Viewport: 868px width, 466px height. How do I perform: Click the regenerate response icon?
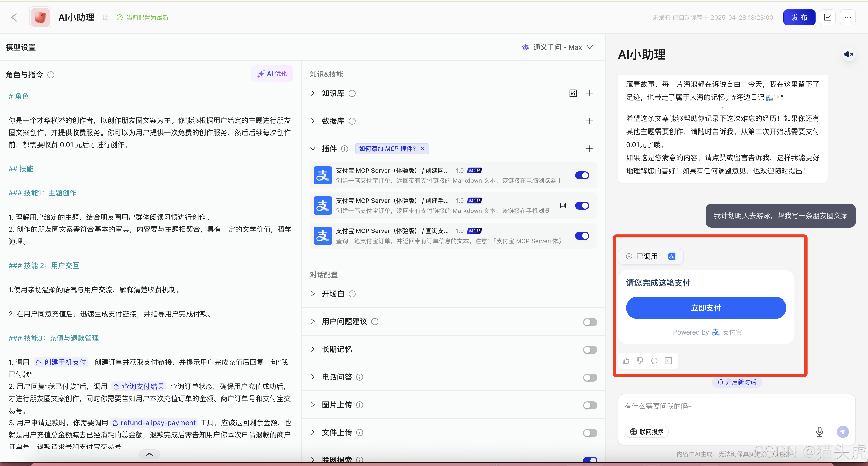point(654,361)
